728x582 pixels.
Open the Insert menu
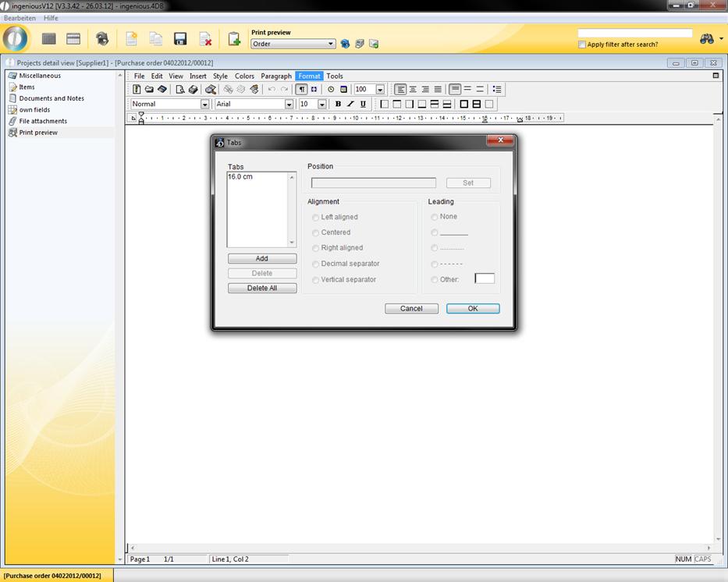coord(197,76)
